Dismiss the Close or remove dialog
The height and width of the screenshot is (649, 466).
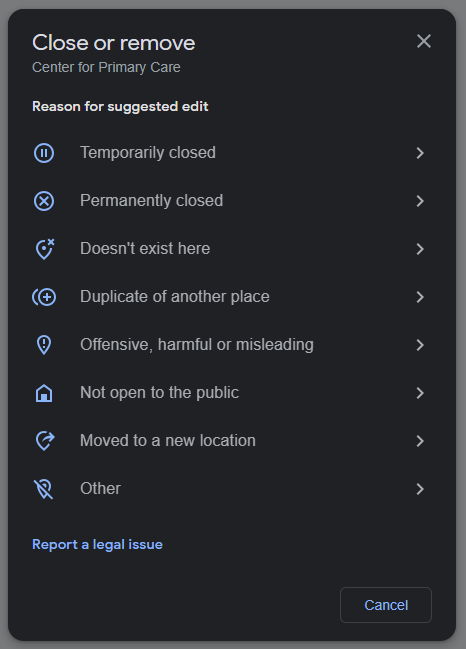424,41
